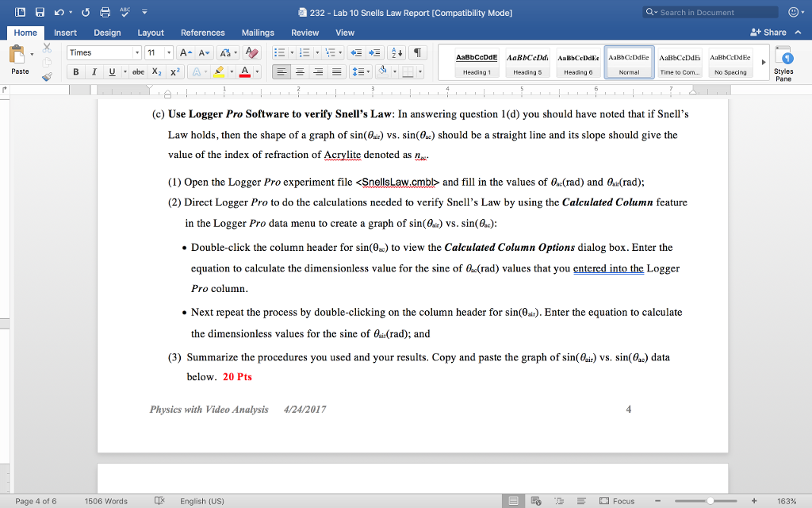Open the References ribbon tab

click(x=202, y=33)
